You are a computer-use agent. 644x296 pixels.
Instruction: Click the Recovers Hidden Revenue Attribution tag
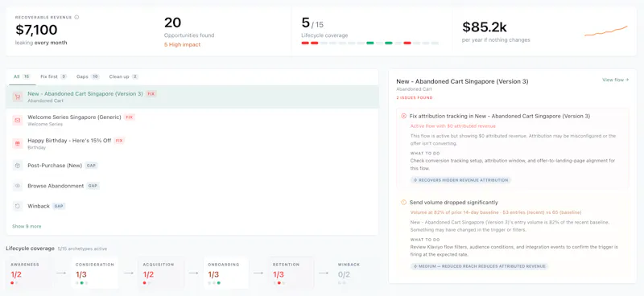click(x=460, y=180)
